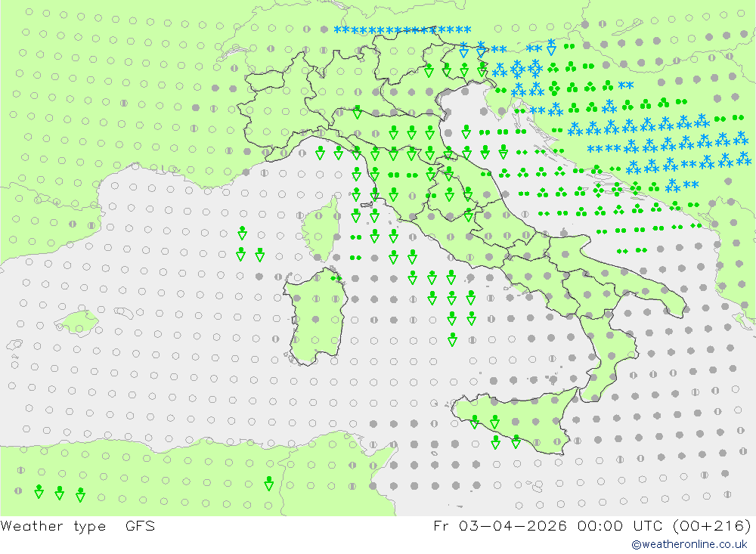This screenshot has width=756, height=554.
Task: Click the '(00+216)' forecast offset text
Action: coord(711,525)
